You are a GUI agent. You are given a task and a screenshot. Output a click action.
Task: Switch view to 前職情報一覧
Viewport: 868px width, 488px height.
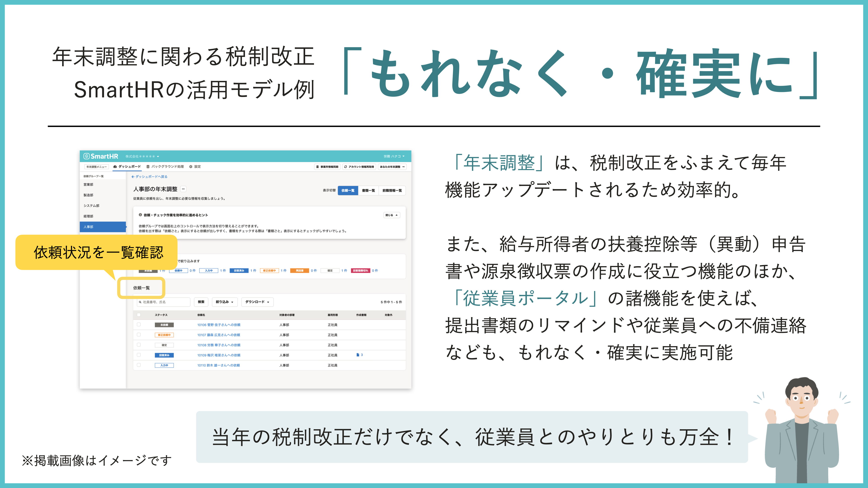(x=392, y=191)
